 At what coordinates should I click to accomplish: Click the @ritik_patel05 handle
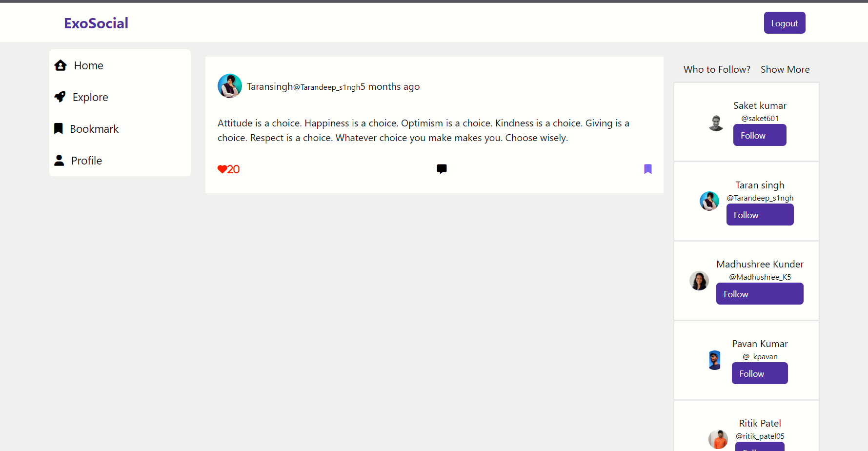(760, 436)
